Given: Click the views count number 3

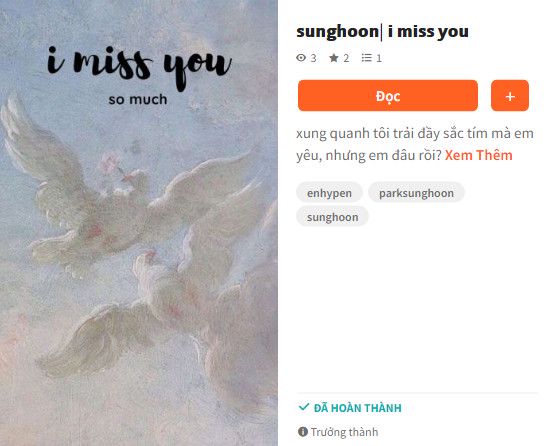Looking at the screenshot, I should (313, 58).
